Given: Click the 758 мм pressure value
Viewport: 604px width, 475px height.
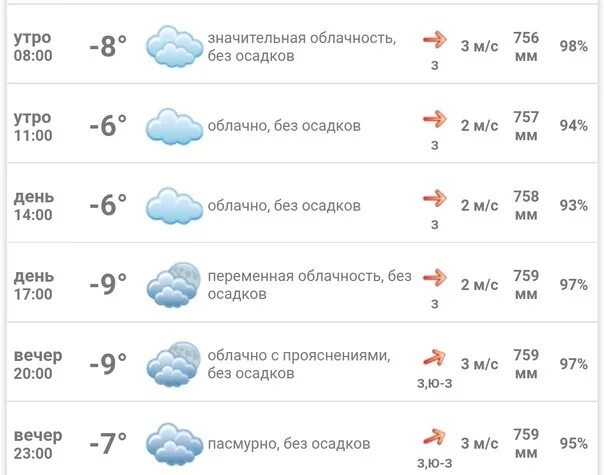Looking at the screenshot, I should click(x=526, y=205).
